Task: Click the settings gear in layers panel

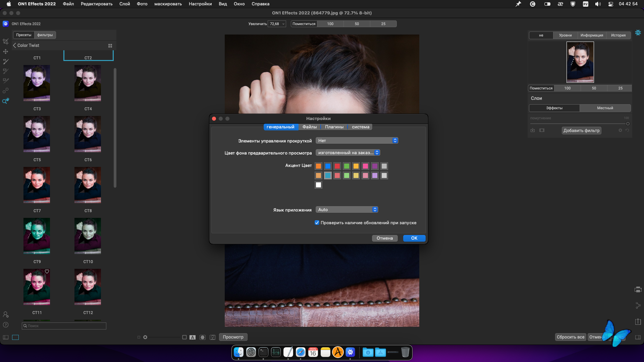Action: [x=620, y=130]
